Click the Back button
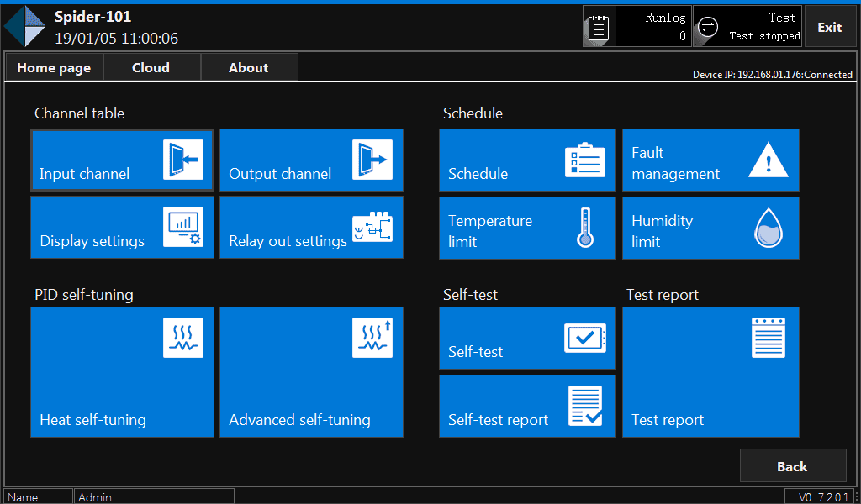 (x=792, y=466)
